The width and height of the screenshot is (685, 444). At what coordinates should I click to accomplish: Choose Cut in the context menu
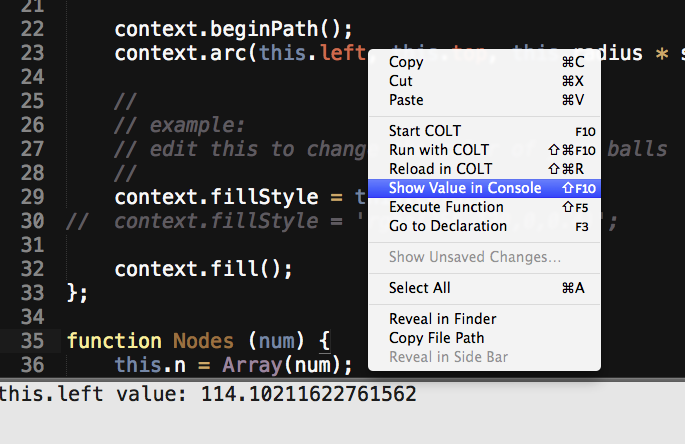[401, 81]
